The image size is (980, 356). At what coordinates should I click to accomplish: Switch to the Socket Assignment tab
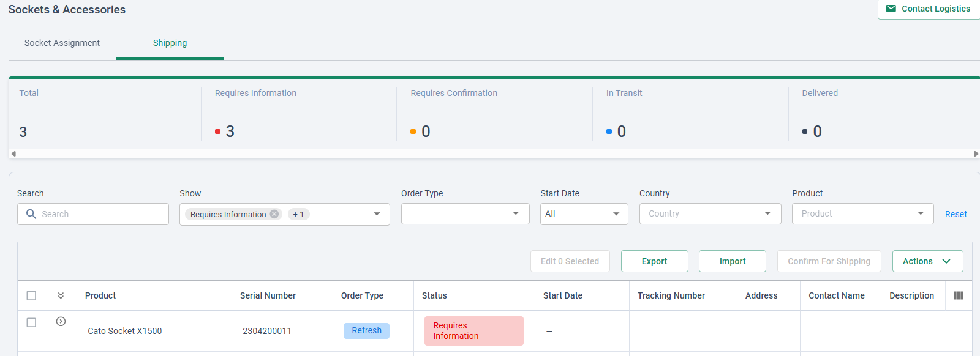coord(62,43)
